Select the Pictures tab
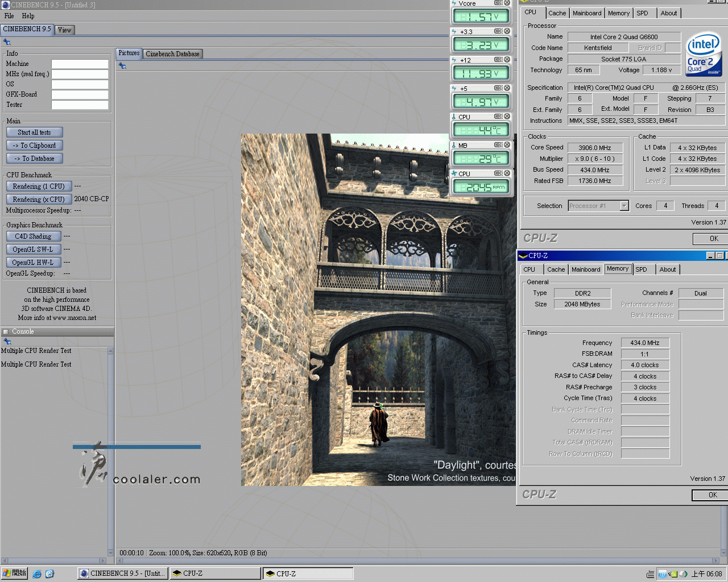The height and width of the screenshot is (582, 728). coord(129,53)
